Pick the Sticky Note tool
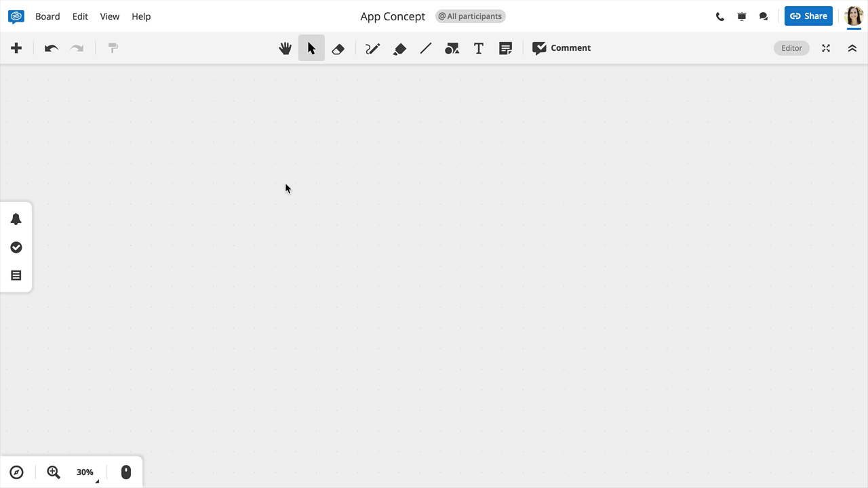 click(x=505, y=48)
